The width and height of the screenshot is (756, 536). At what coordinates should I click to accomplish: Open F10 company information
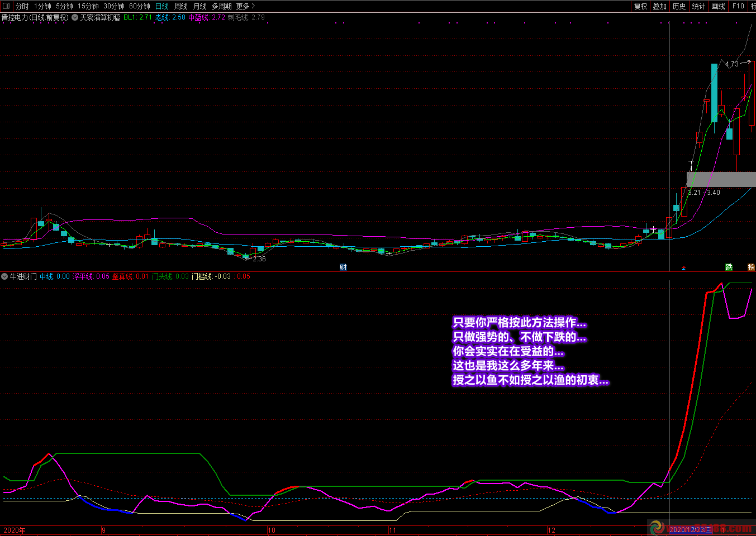[738, 6]
